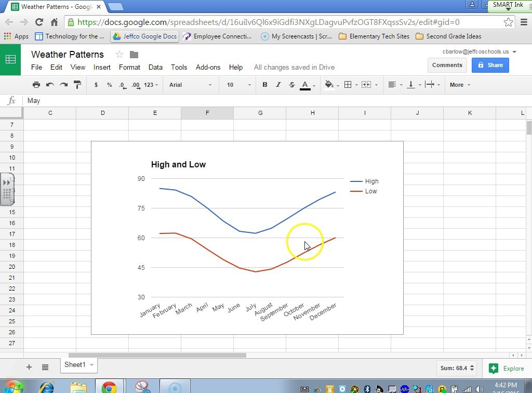Image resolution: width=532 pixels, height=393 pixels.
Task: Open the font size dropdown
Action: (x=237, y=84)
